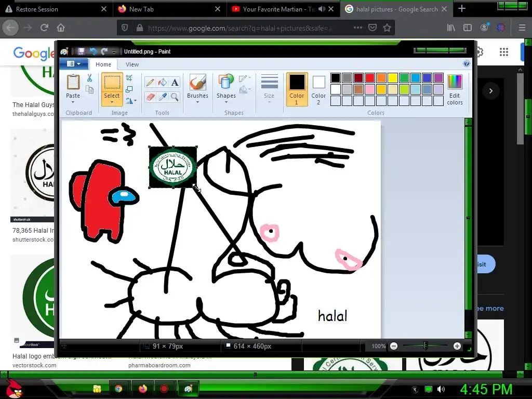Switch to Your Favorite Martian YouTube tab
This screenshot has width=532, height=399.
tap(282, 9)
